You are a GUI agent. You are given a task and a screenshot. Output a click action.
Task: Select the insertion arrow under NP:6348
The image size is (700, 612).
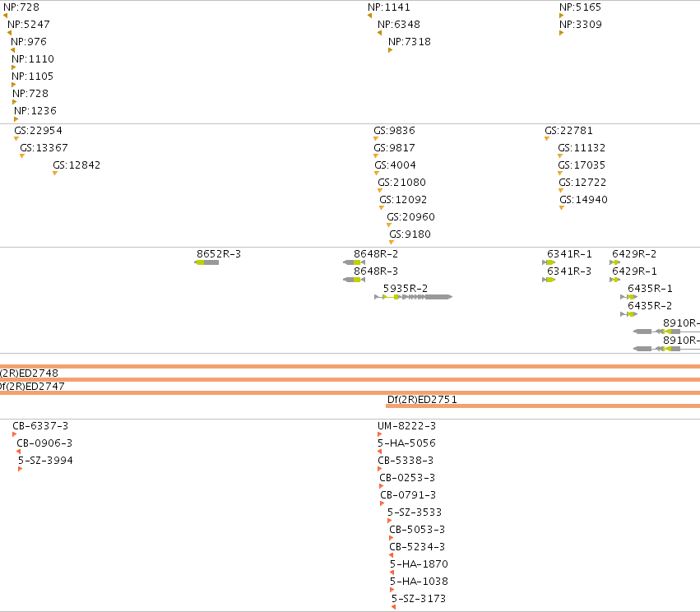379,33
